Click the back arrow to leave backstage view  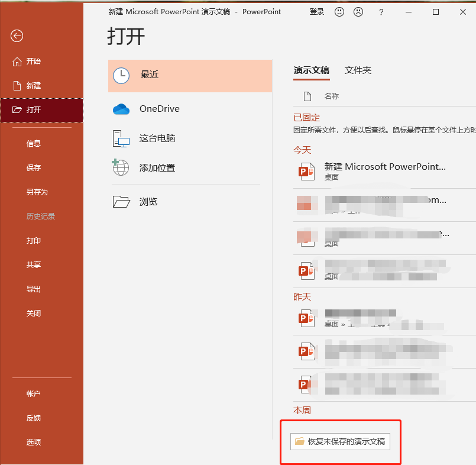pos(17,36)
